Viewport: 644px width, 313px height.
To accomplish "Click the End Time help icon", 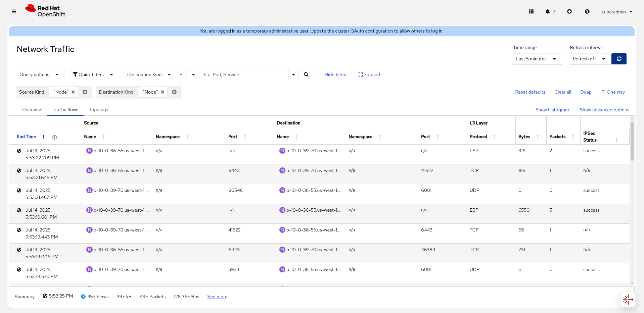I will [55, 137].
